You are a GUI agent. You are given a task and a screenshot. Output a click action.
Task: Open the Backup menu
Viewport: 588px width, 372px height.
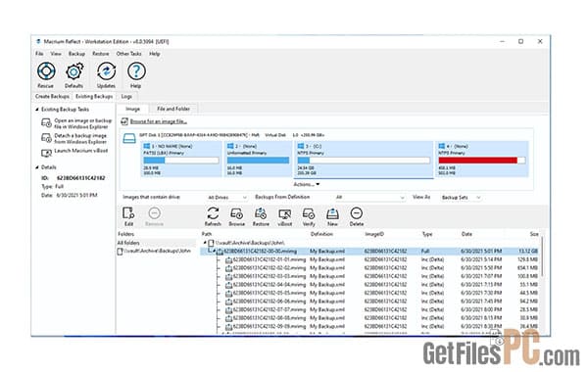(76, 54)
